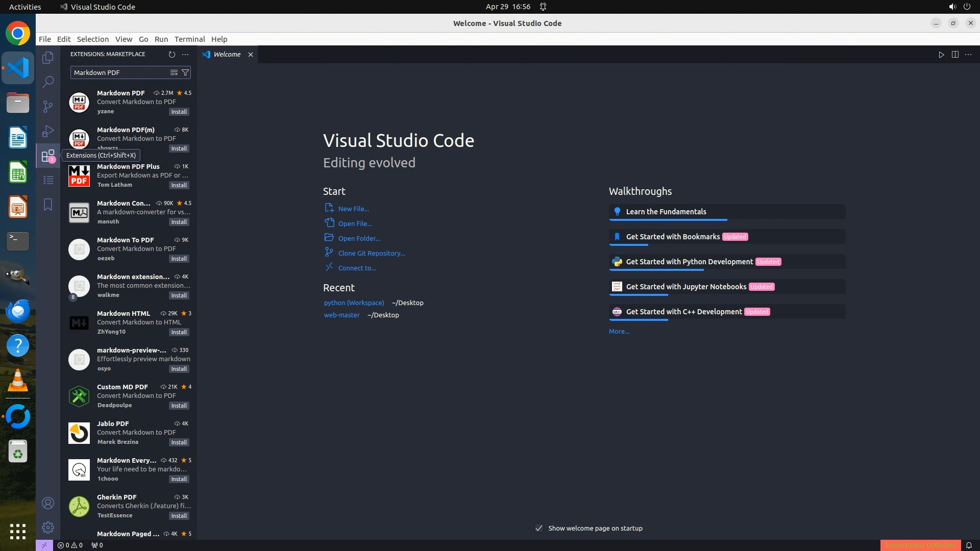Image resolution: width=980 pixels, height=551 pixels.
Task: Select the Welcome tab
Action: pyautogui.click(x=227, y=55)
